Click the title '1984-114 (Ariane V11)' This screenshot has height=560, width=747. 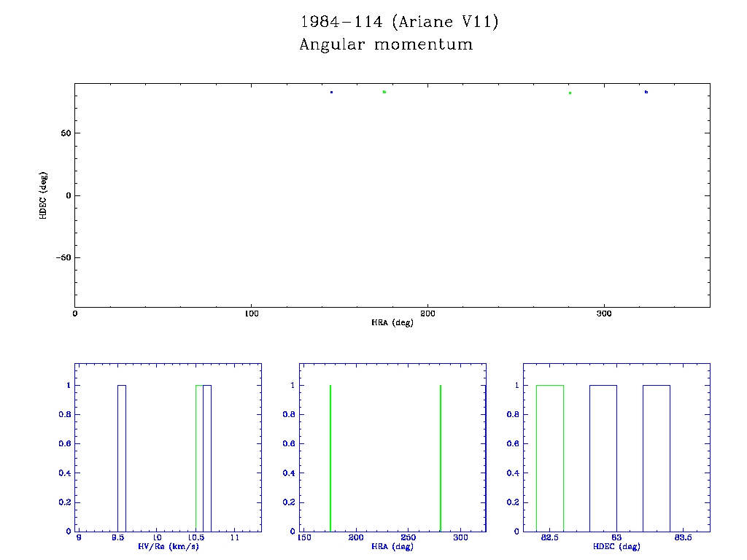click(399, 22)
